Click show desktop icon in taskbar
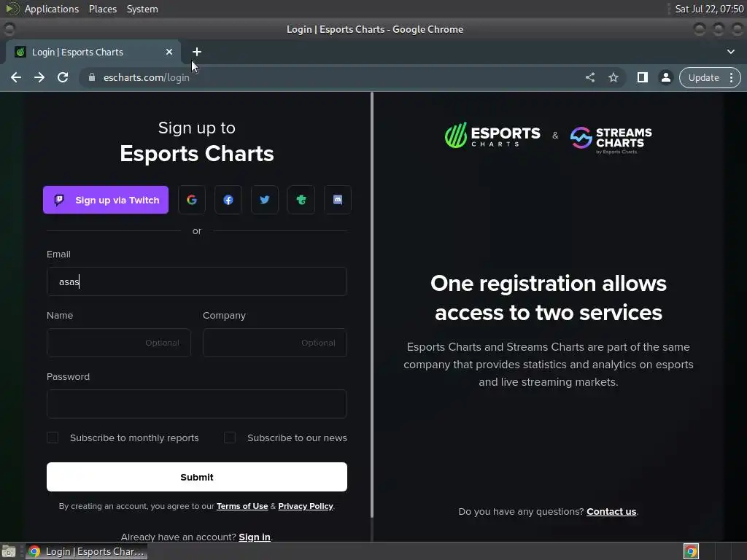 [9, 551]
